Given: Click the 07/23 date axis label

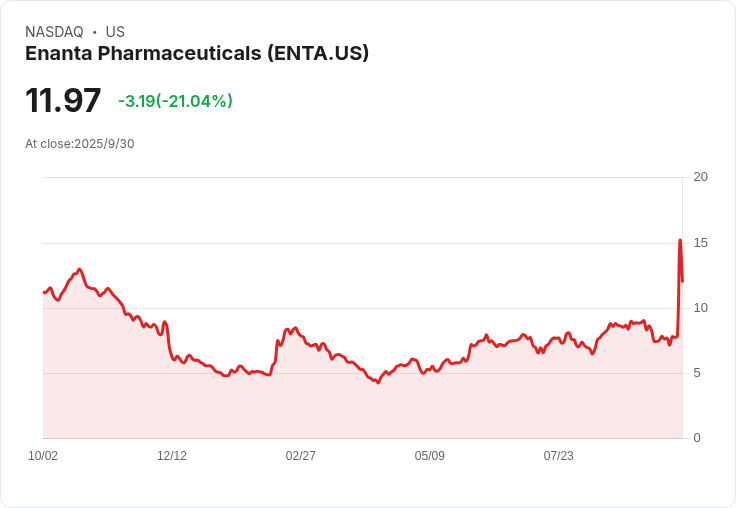Looking at the screenshot, I should point(559,456).
